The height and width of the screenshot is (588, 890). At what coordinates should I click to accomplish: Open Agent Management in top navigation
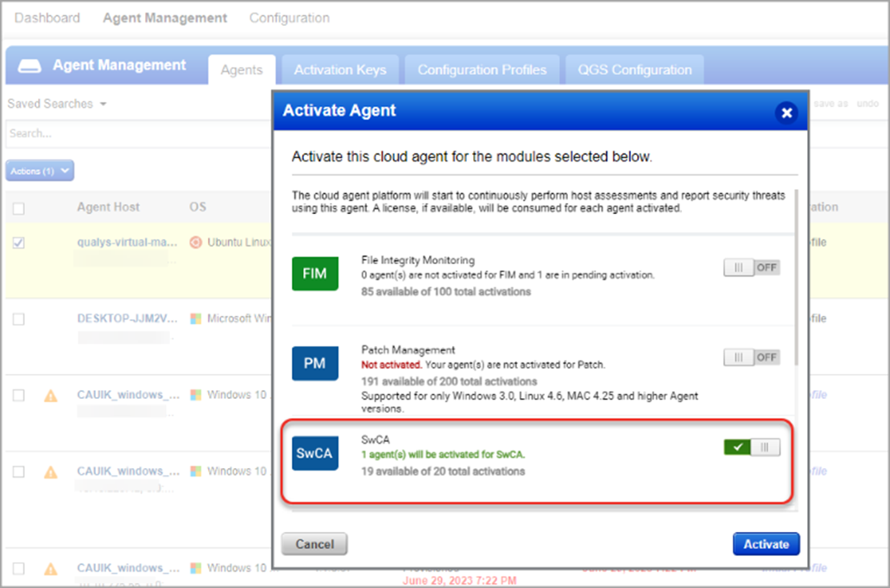tap(165, 18)
